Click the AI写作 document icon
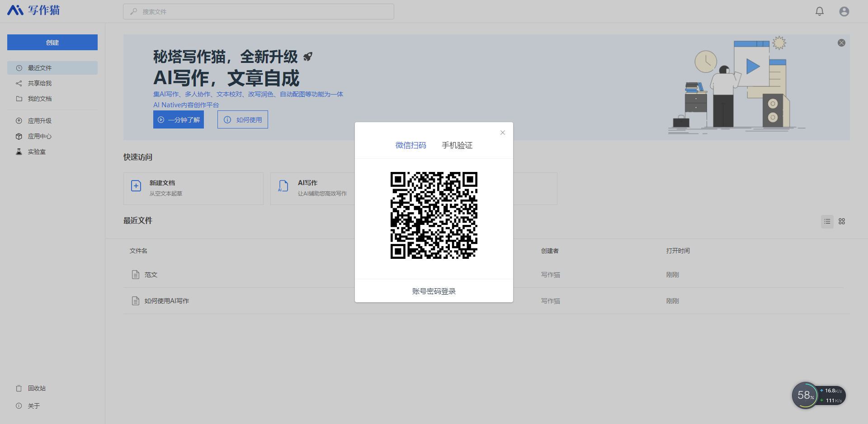Image resolution: width=868 pixels, height=424 pixels. click(283, 186)
